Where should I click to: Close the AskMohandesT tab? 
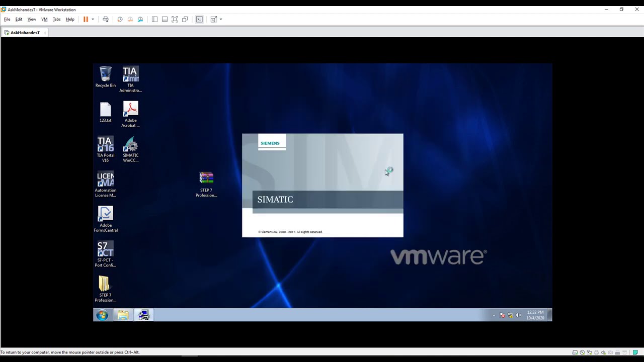(x=45, y=33)
